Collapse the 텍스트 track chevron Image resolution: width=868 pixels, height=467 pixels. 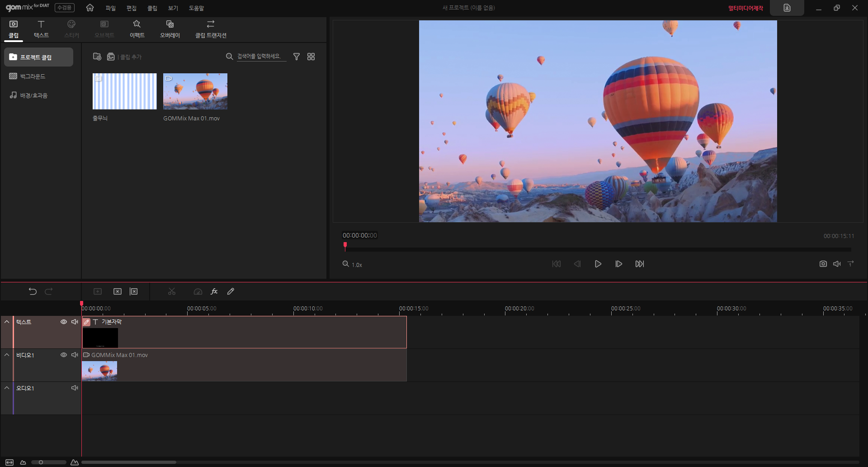click(7, 322)
